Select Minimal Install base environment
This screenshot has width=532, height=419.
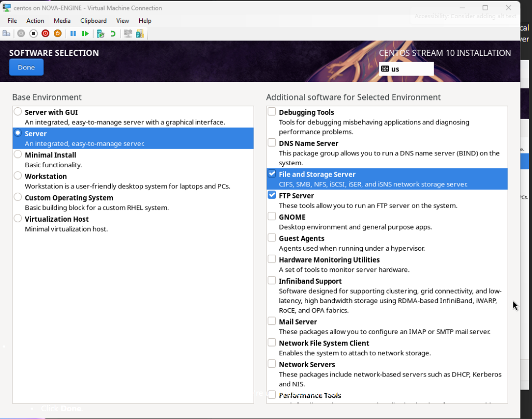(18, 154)
